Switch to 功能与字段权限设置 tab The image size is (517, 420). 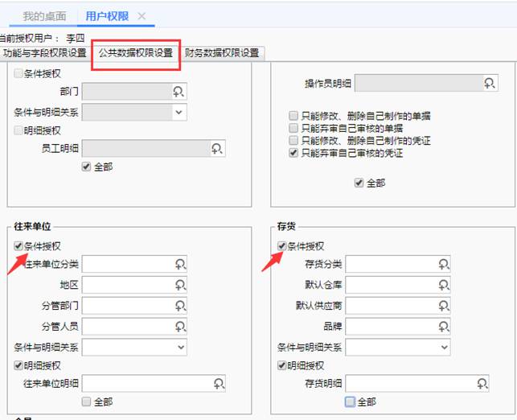pyautogui.click(x=44, y=53)
